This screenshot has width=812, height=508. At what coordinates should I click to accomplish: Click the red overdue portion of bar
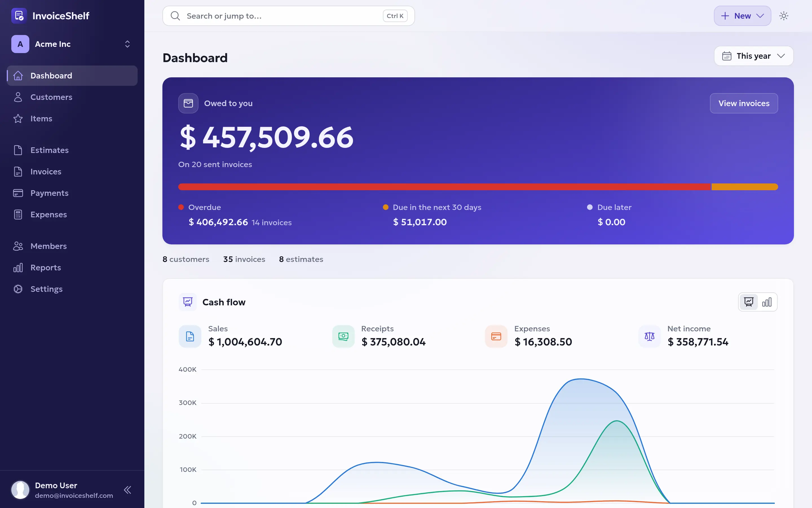444,187
